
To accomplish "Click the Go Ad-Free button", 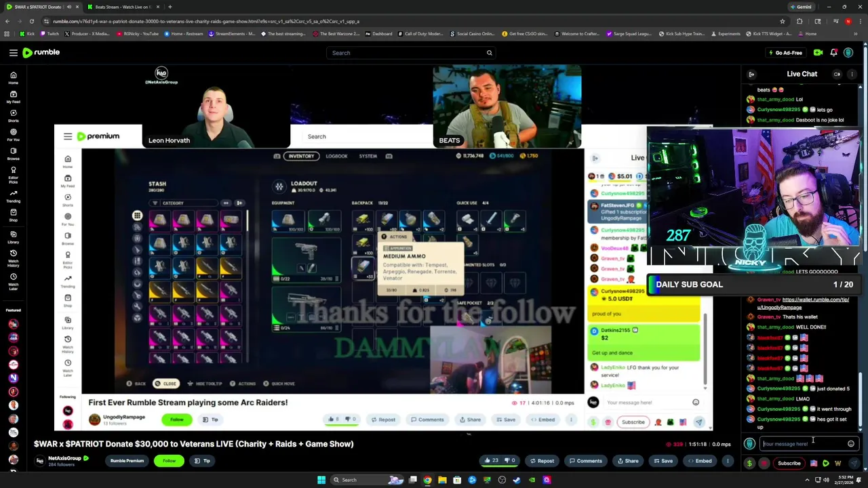I will coord(785,53).
